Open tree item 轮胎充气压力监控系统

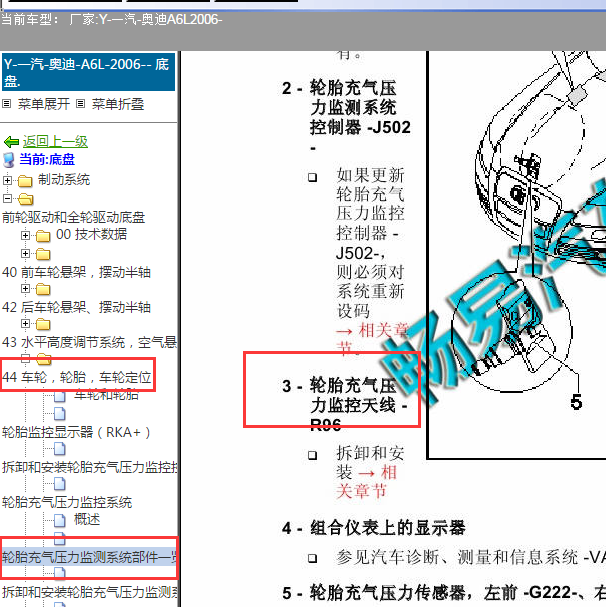coord(67,502)
